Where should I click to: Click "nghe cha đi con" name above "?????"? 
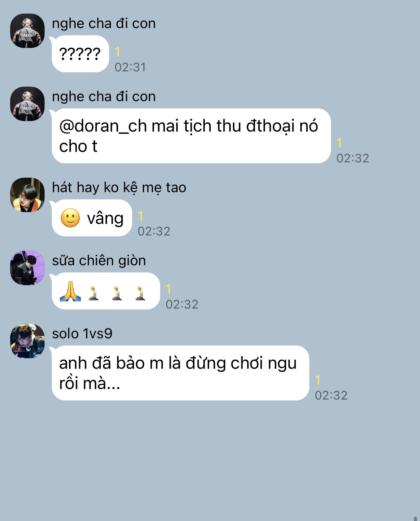coord(104,24)
